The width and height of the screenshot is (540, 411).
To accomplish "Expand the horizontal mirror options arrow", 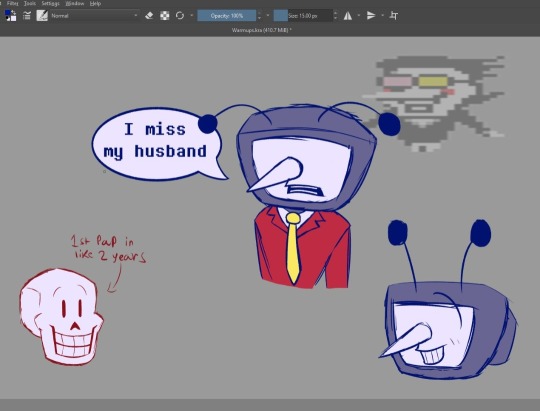I will 359,16.
